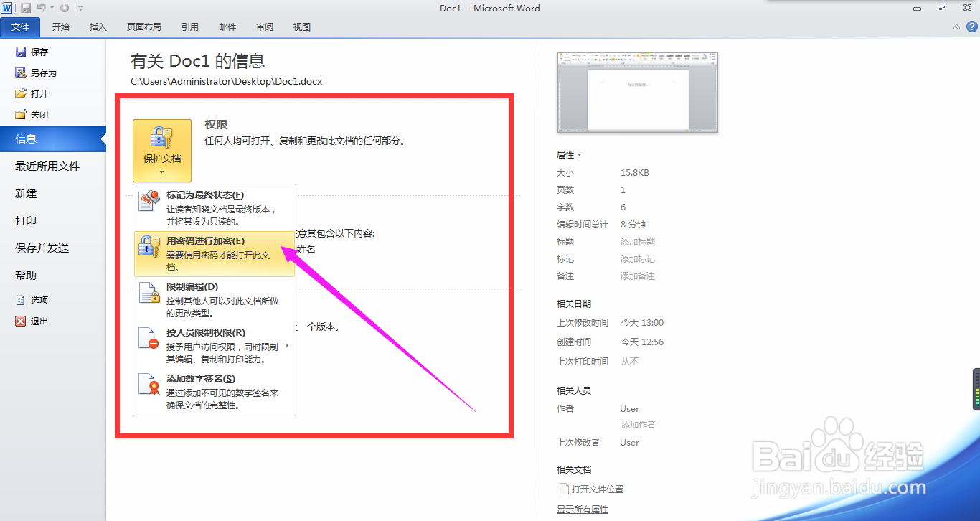Viewport: 980px width, 521px height.
Task: Click the 显示所有属性 link
Action: 583,510
